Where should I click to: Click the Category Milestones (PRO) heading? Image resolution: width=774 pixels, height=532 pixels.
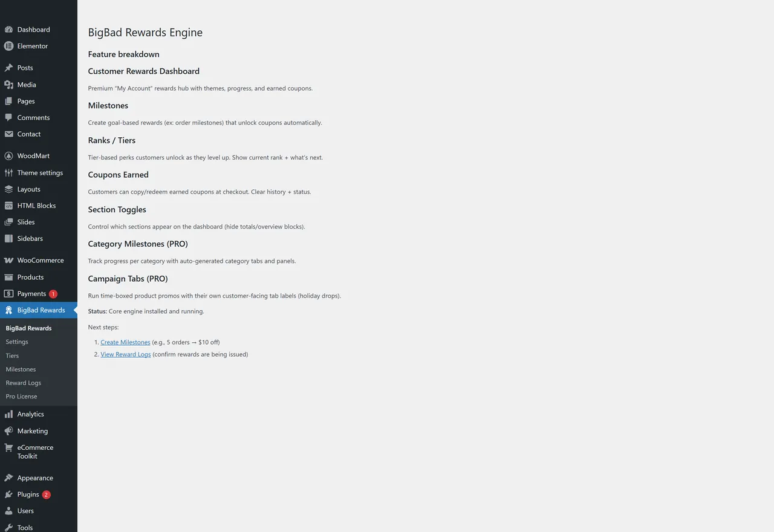[138, 244]
